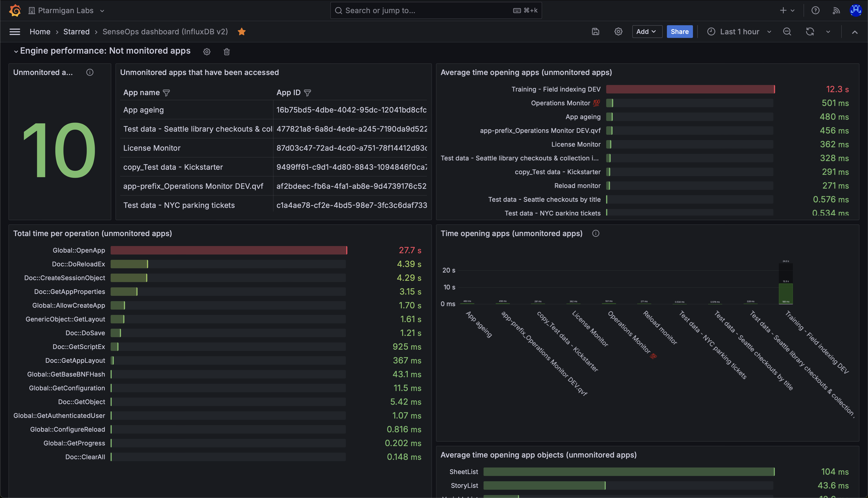Zoom out the time range
Screen dimensions: 868x498
pyautogui.click(x=787, y=31)
